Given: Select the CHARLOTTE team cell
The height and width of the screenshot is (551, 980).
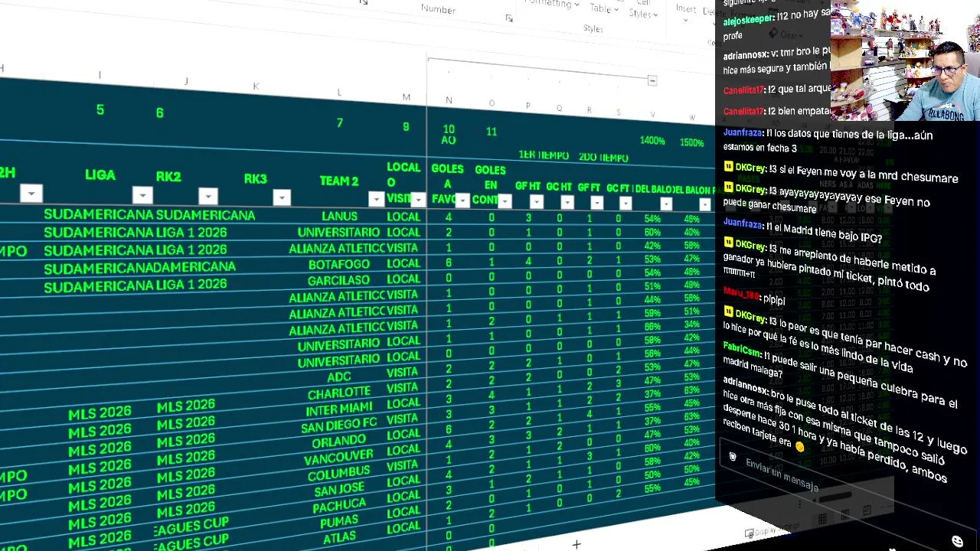Looking at the screenshot, I should 339,394.
